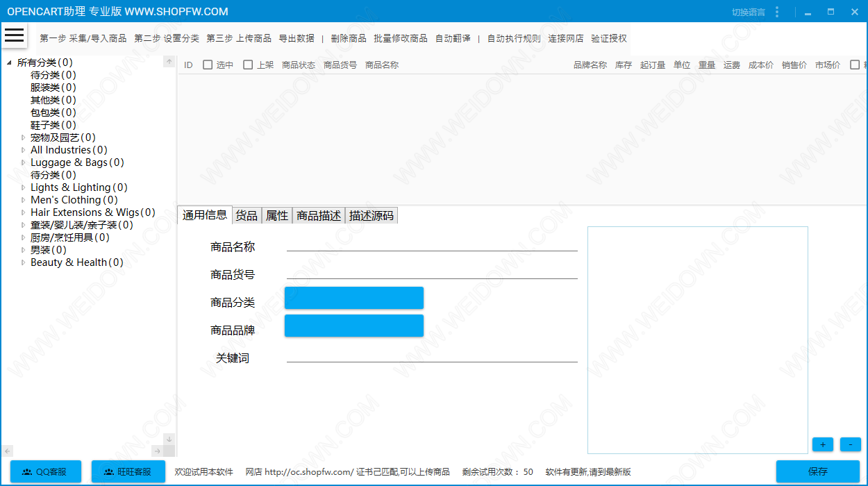
Task: Maximize the OPENCART助理 window
Action: [x=831, y=12]
